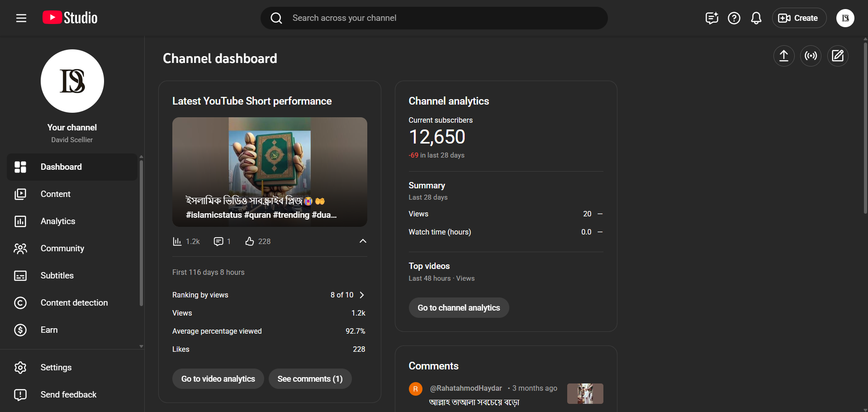Click Go to video analytics button
The width and height of the screenshot is (868, 412).
tap(218, 379)
